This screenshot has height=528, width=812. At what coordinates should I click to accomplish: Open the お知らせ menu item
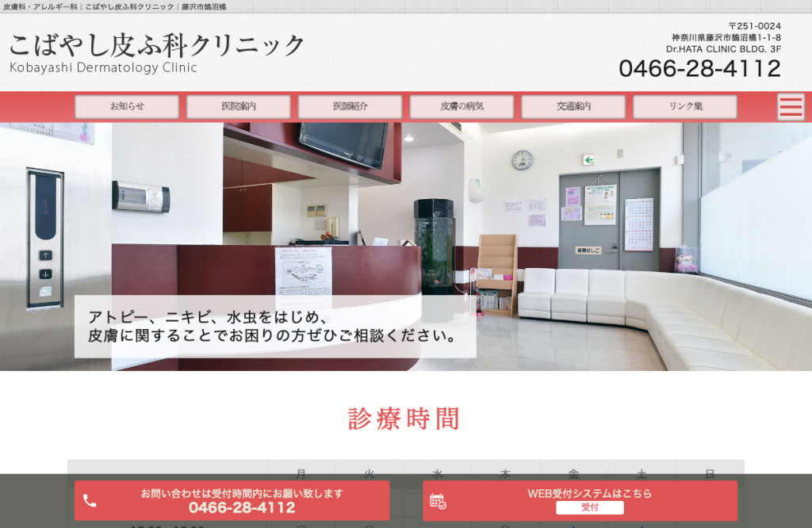pyautogui.click(x=127, y=107)
